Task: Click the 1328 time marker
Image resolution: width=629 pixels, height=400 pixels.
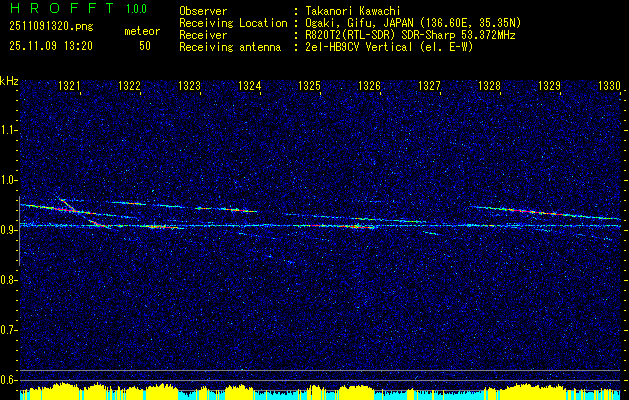Action: tap(489, 86)
